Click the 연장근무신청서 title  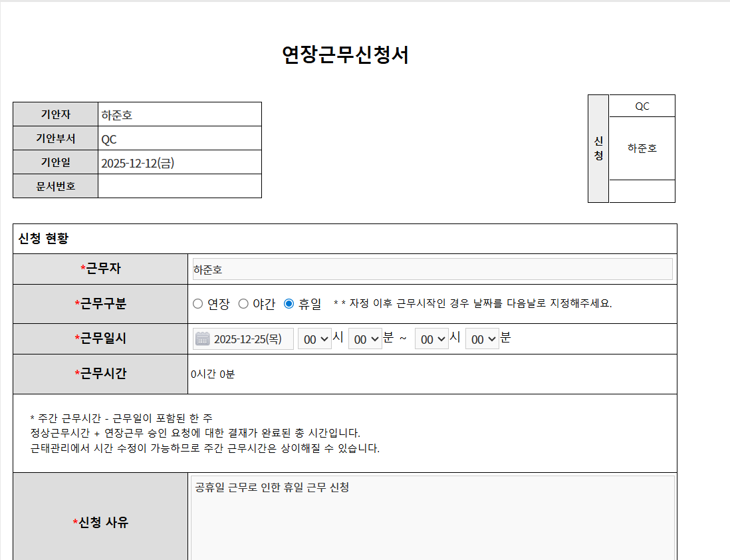click(x=345, y=55)
